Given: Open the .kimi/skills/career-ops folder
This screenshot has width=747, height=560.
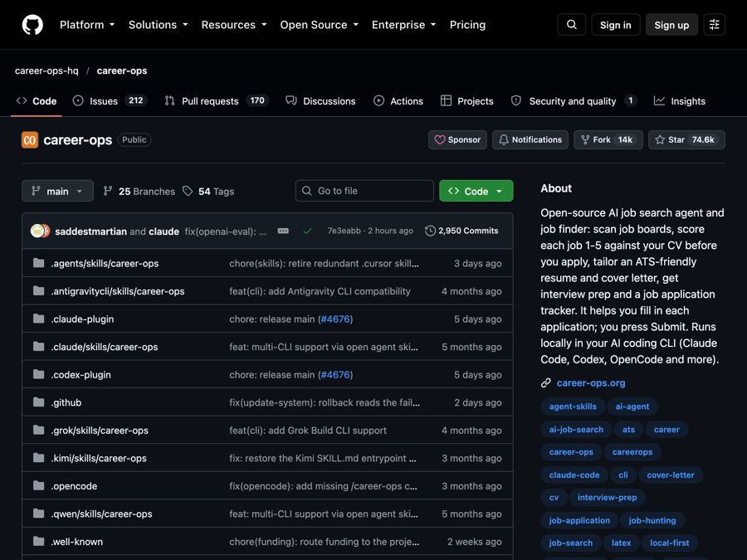Looking at the screenshot, I should click(x=99, y=458).
